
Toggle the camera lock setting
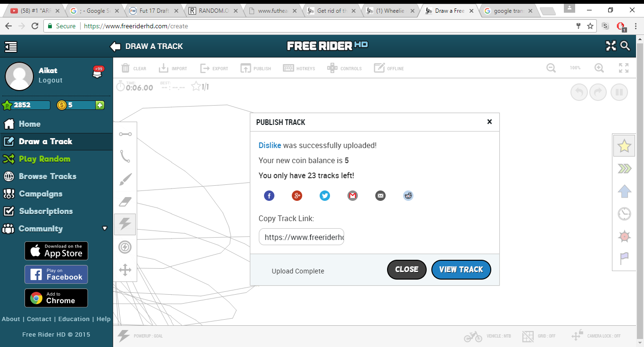click(x=595, y=336)
